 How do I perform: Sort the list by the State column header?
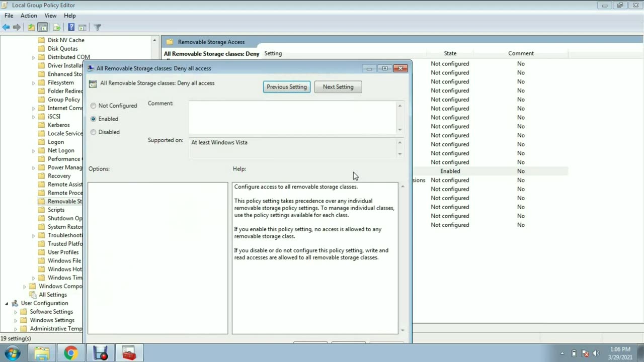(x=450, y=53)
